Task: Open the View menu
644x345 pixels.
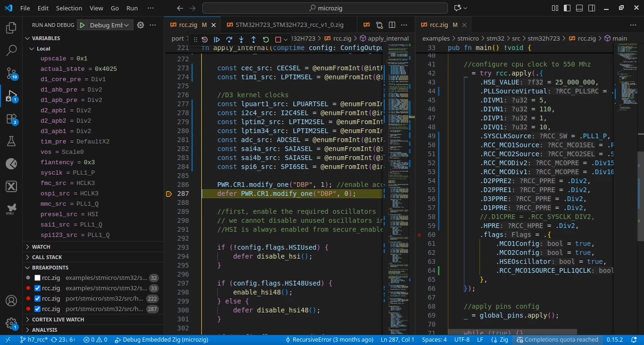Action: point(96,8)
